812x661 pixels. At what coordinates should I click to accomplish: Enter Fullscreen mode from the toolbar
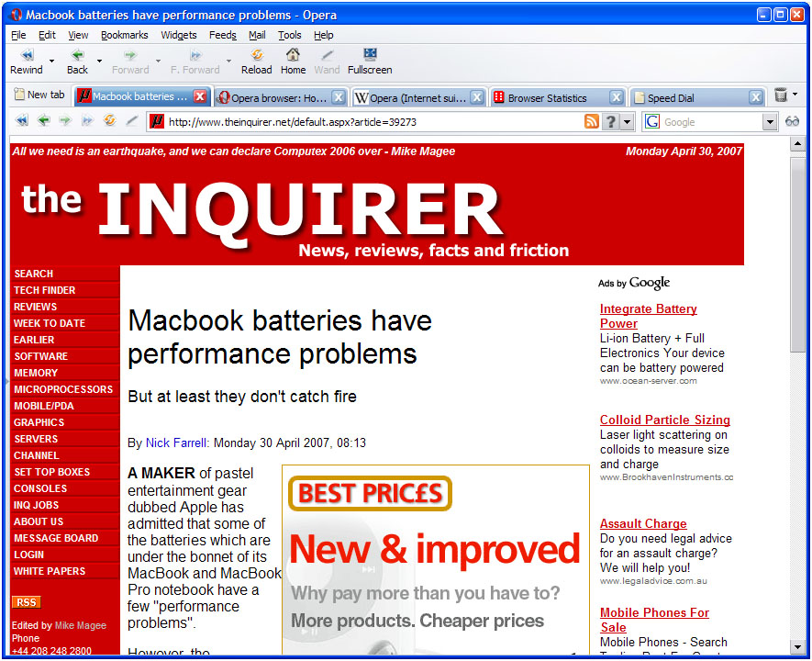coord(370,62)
